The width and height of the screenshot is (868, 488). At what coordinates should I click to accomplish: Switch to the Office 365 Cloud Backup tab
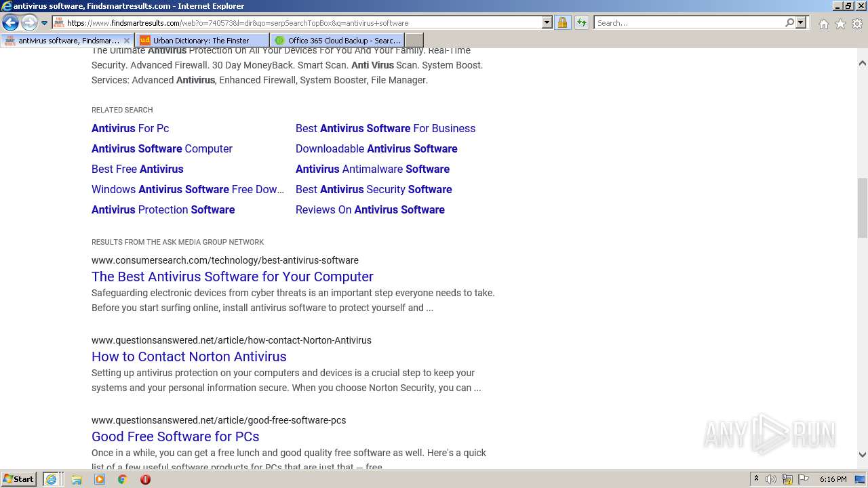coord(337,41)
